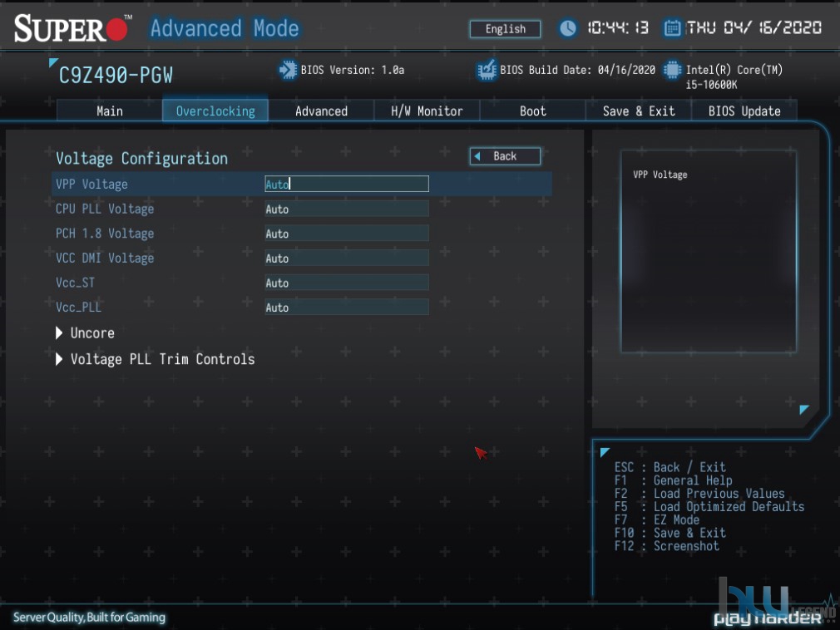Click the left arrow in Back button
The width and height of the screenshot is (840, 630).
pyautogui.click(x=477, y=156)
